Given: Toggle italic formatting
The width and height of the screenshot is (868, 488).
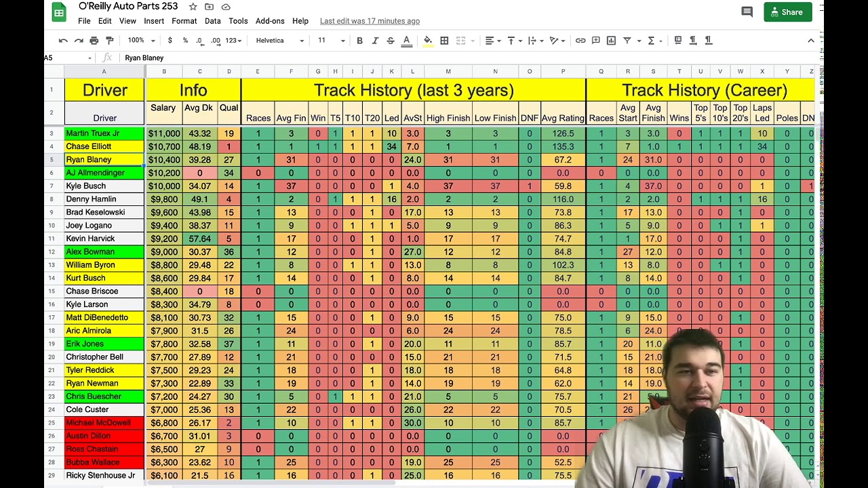Looking at the screenshot, I should (375, 41).
